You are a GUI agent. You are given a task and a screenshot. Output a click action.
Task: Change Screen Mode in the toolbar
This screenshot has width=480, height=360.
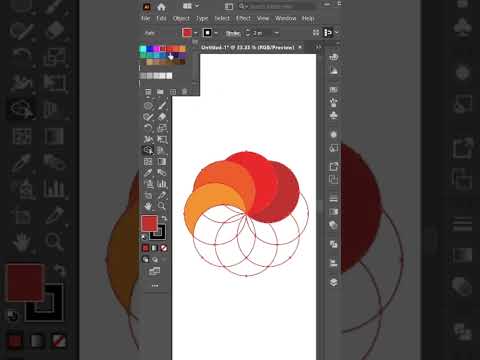[154, 271]
